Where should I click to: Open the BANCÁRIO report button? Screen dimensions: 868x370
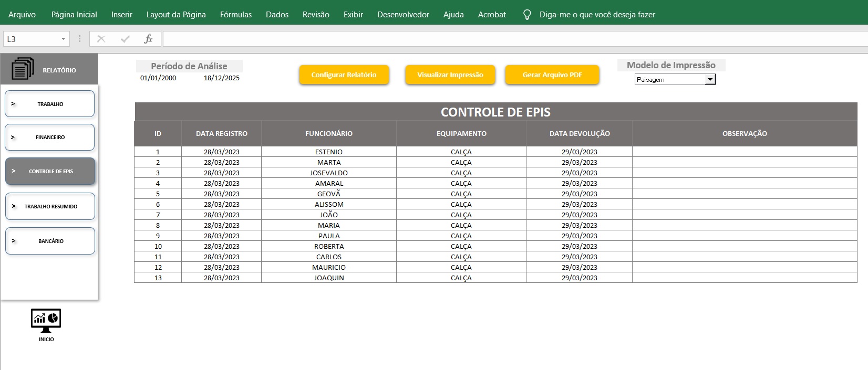pyautogui.click(x=50, y=241)
